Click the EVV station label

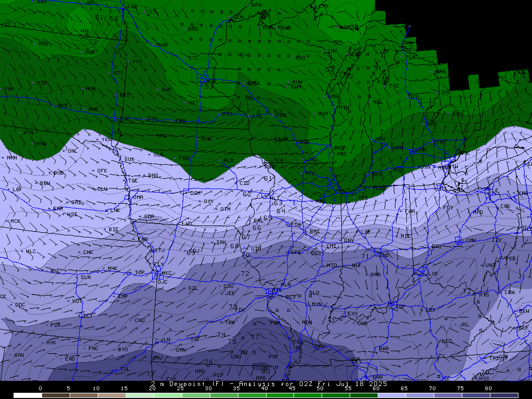coord(353,314)
